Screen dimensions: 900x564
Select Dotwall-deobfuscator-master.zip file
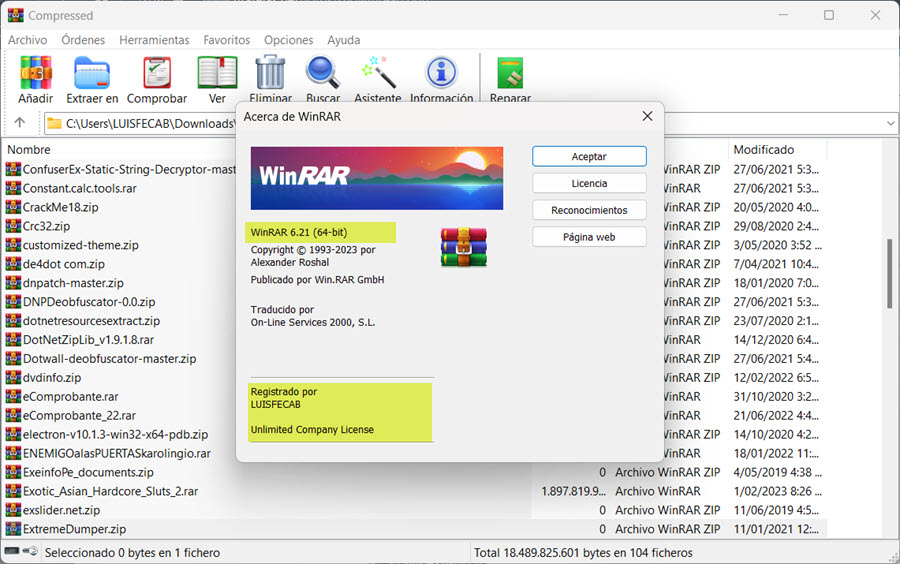coord(110,359)
